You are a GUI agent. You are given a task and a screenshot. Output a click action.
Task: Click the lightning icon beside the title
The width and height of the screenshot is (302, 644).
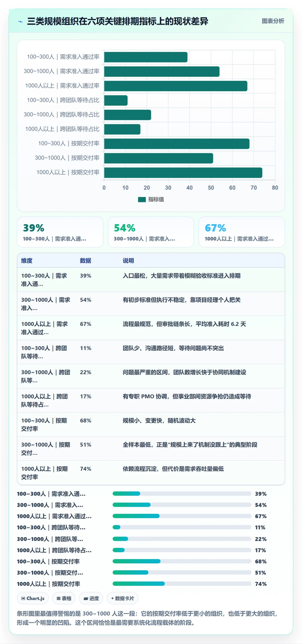pos(20,22)
